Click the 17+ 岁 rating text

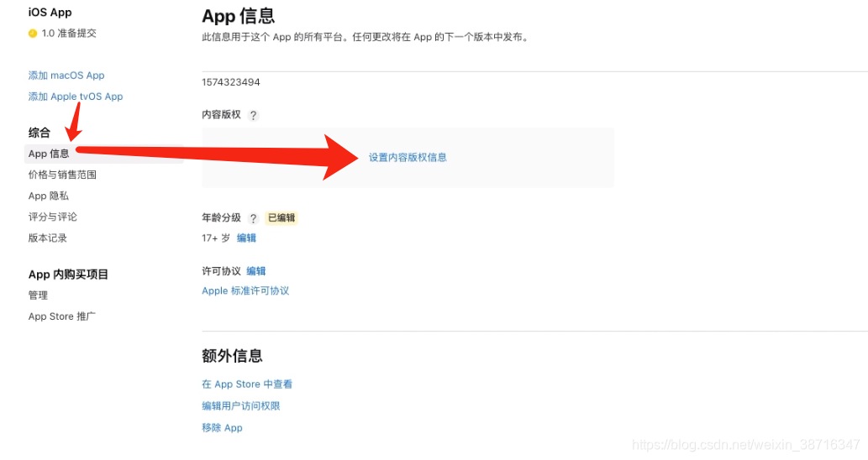click(216, 238)
